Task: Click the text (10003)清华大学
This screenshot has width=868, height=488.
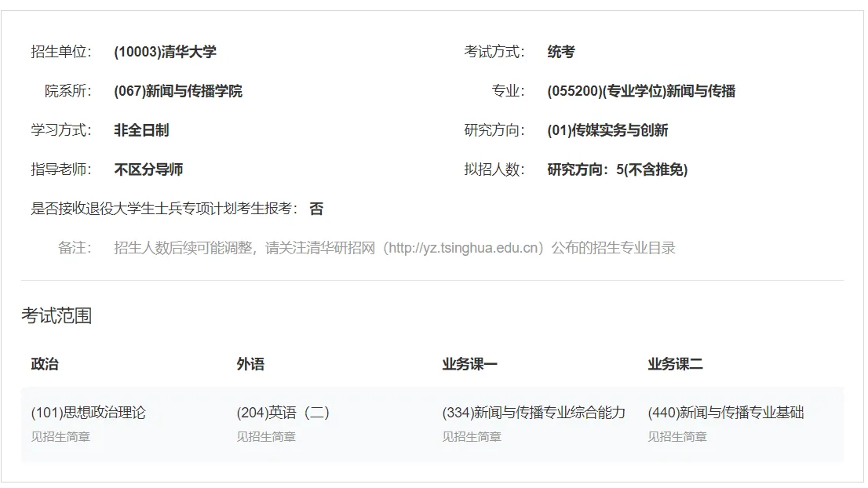Action: tap(165, 52)
